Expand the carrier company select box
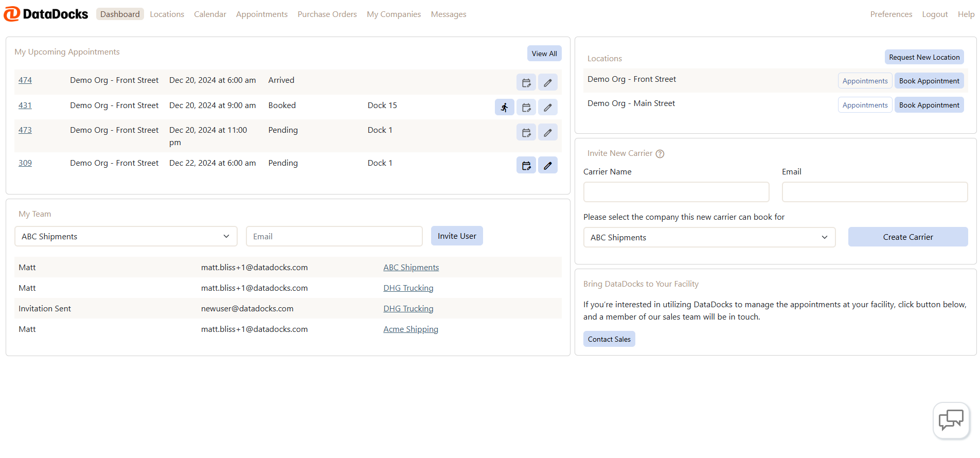Viewport: 980px width, 458px height. pos(709,237)
